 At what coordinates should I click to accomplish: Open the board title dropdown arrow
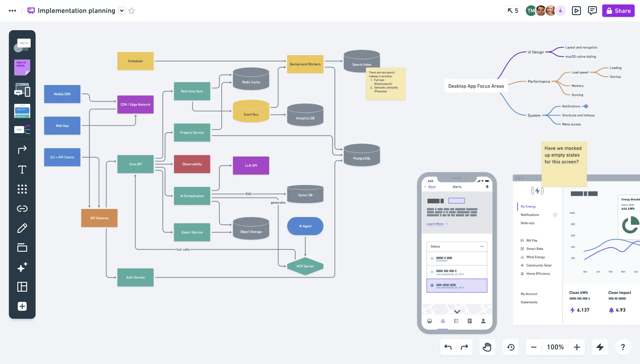point(122,11)
